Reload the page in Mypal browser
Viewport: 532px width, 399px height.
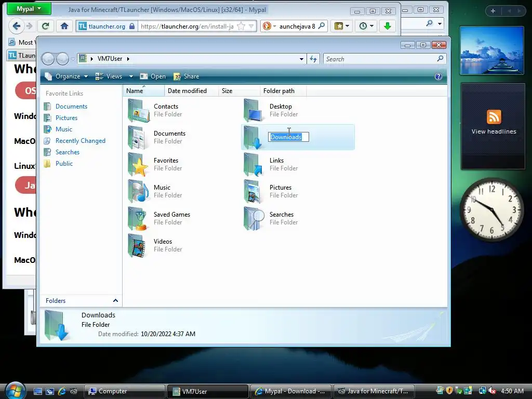(x=45, y=26)
